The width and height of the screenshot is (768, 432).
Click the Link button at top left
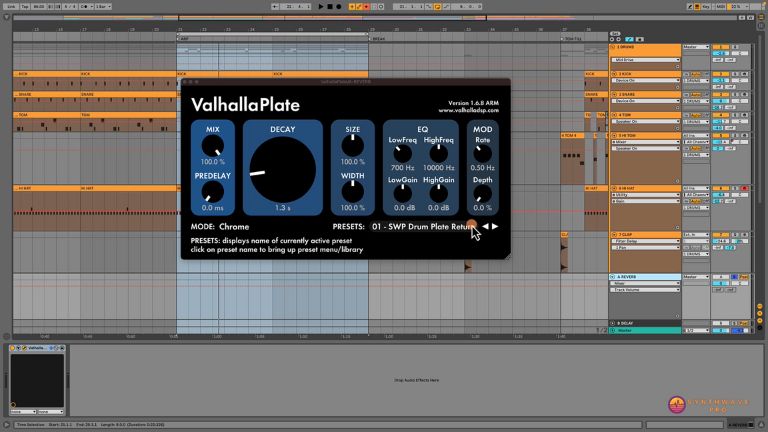click(11, 6)
